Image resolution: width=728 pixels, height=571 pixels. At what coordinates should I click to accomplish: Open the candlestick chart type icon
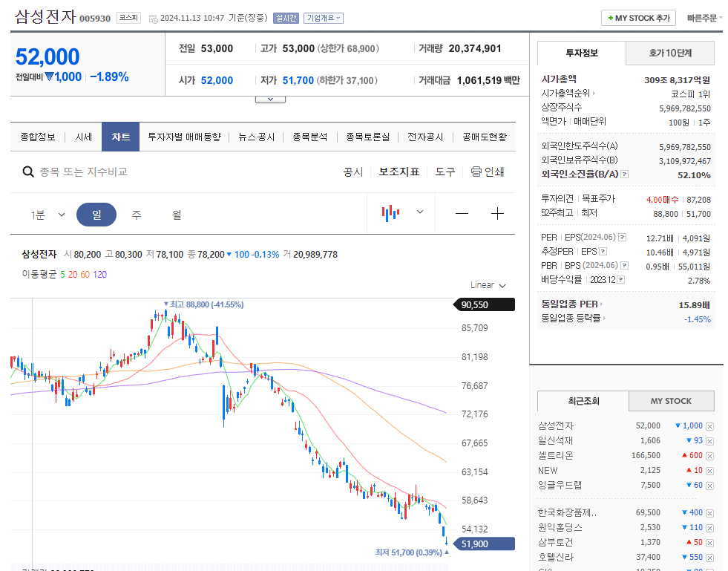click(x=390, y=213)
